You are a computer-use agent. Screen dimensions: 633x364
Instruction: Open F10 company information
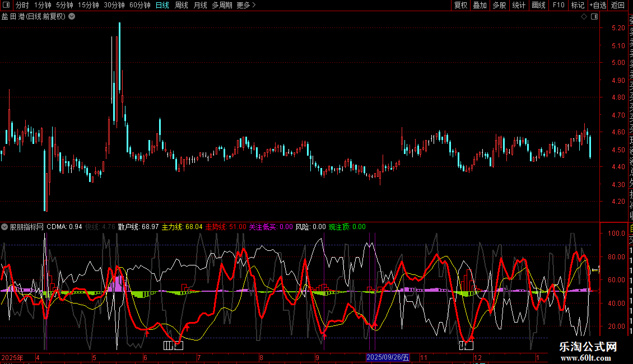tap(558, 6)
